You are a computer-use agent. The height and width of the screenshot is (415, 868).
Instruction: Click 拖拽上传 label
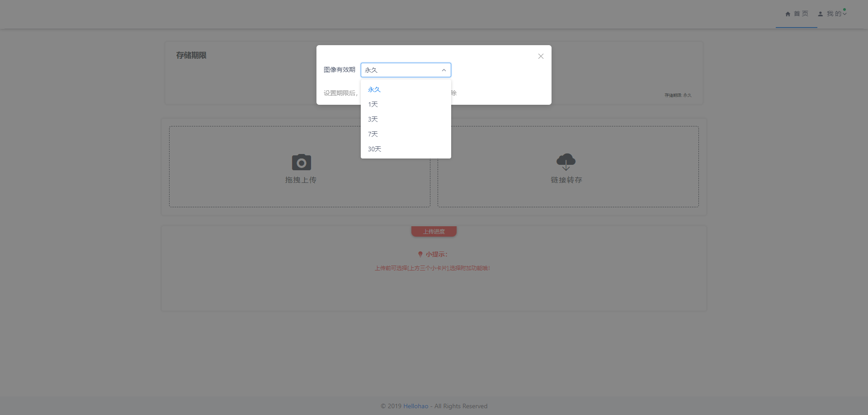pos(301,180)
